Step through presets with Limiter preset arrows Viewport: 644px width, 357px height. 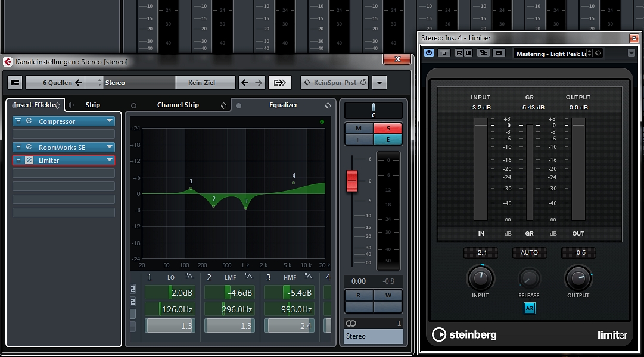[590, 53]
